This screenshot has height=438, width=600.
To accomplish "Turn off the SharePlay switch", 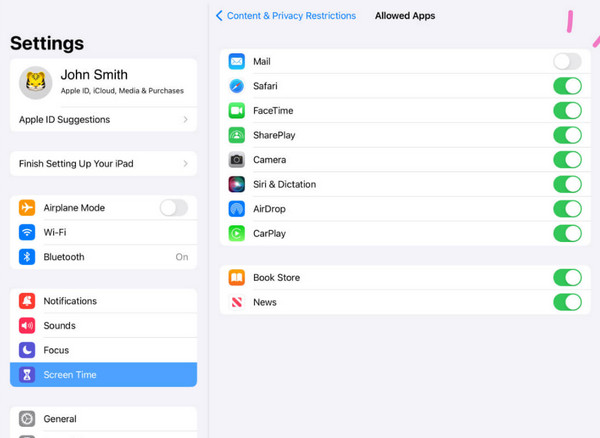I will pos(567,135).
